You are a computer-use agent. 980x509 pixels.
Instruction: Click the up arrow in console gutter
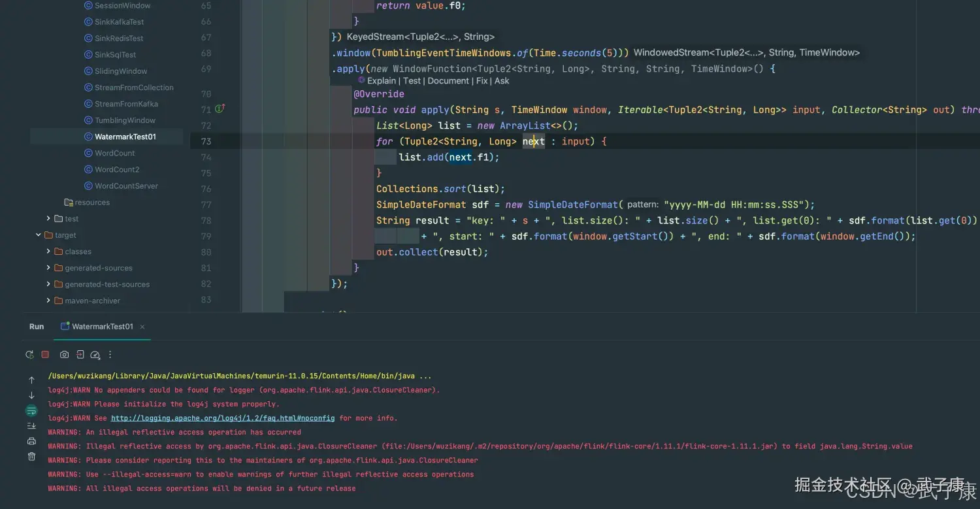31,380
